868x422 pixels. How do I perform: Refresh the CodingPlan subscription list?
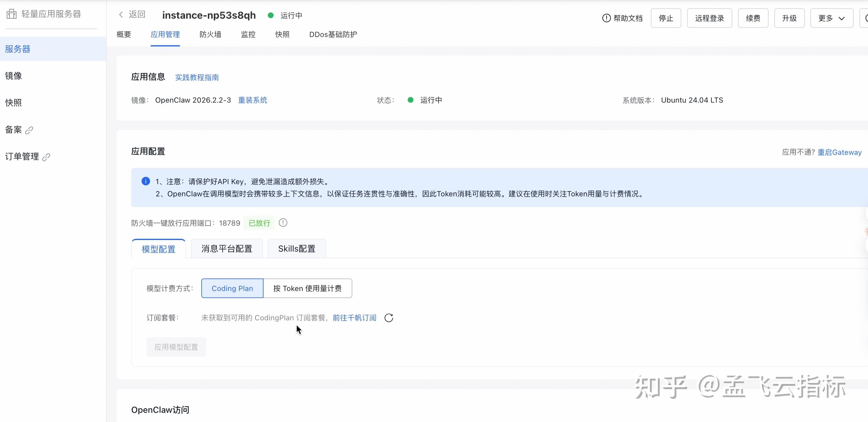389,318
